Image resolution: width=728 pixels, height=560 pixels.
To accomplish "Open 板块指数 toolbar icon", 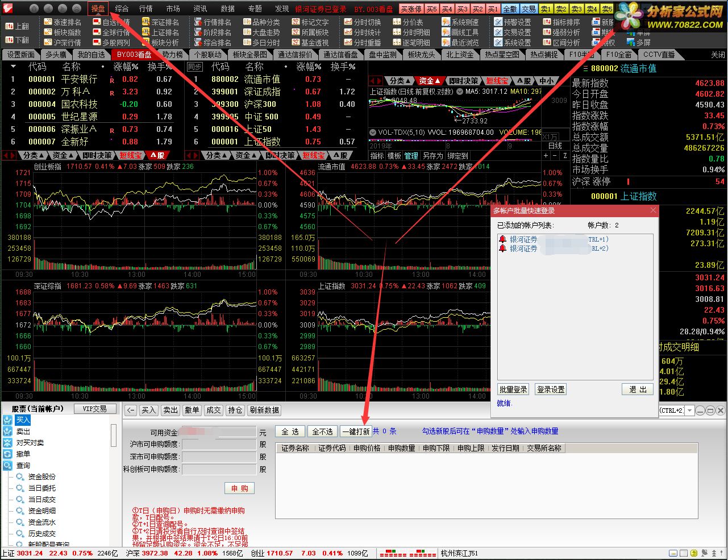I will [x=63, y=32].
